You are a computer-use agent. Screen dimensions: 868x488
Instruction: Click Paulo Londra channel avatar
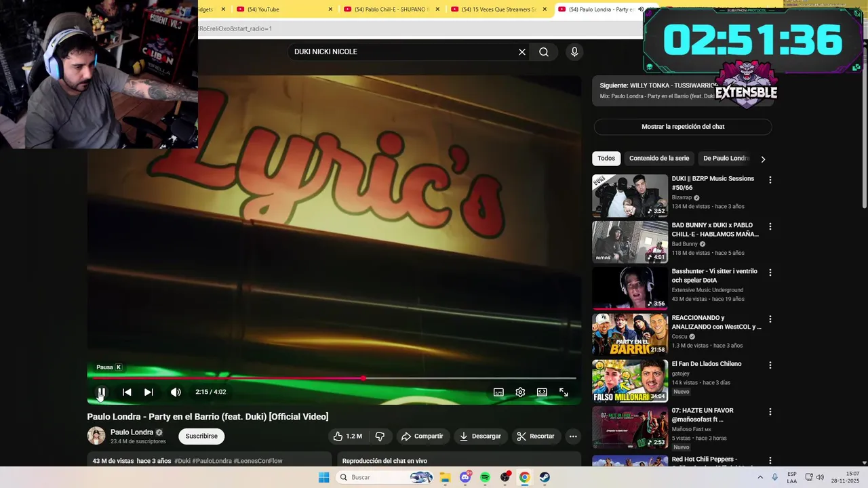click(x=96, y=436)
